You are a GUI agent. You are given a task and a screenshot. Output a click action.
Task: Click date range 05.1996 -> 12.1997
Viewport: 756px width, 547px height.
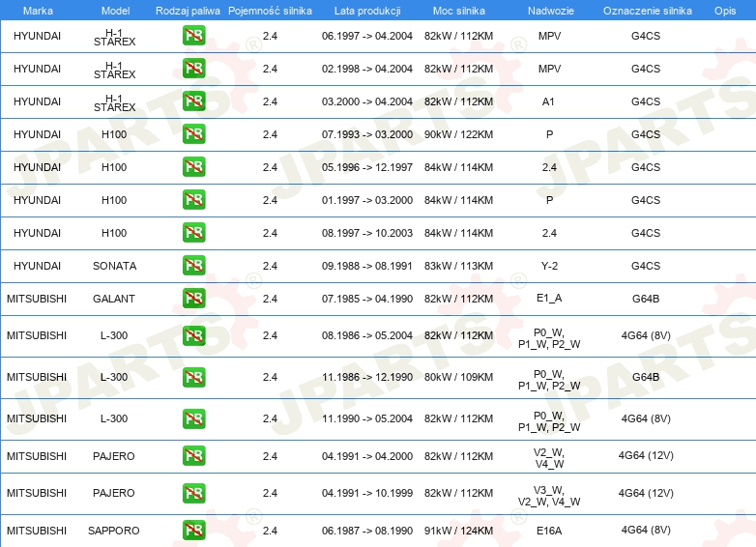367,167
